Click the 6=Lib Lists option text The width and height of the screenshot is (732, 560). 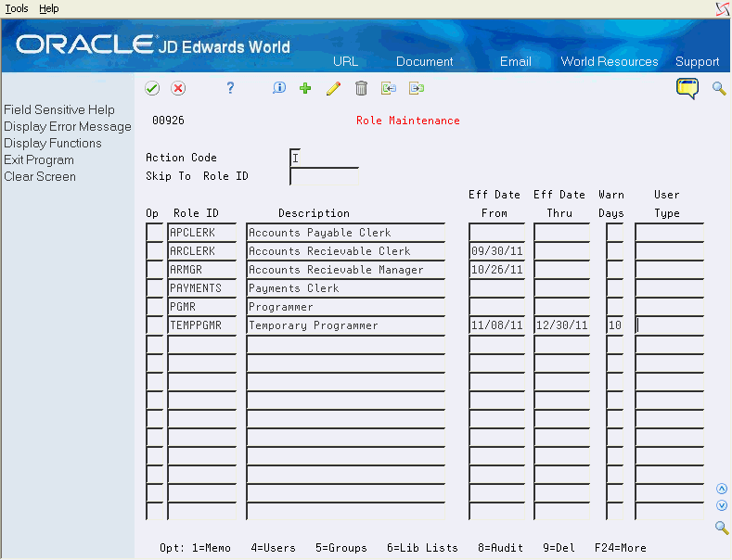[422, 548]
